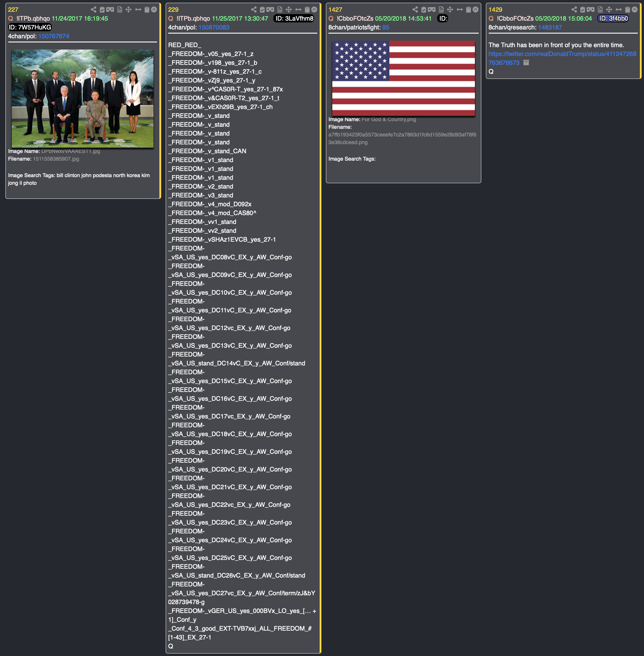644x656 pixels.
Task: Click post number 227
Action: (13, 10)
